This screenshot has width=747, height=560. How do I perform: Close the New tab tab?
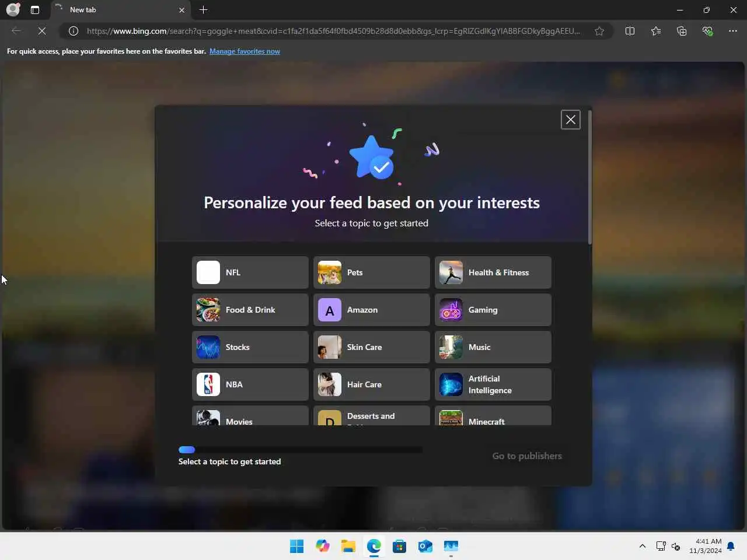[x=181, y=10]
